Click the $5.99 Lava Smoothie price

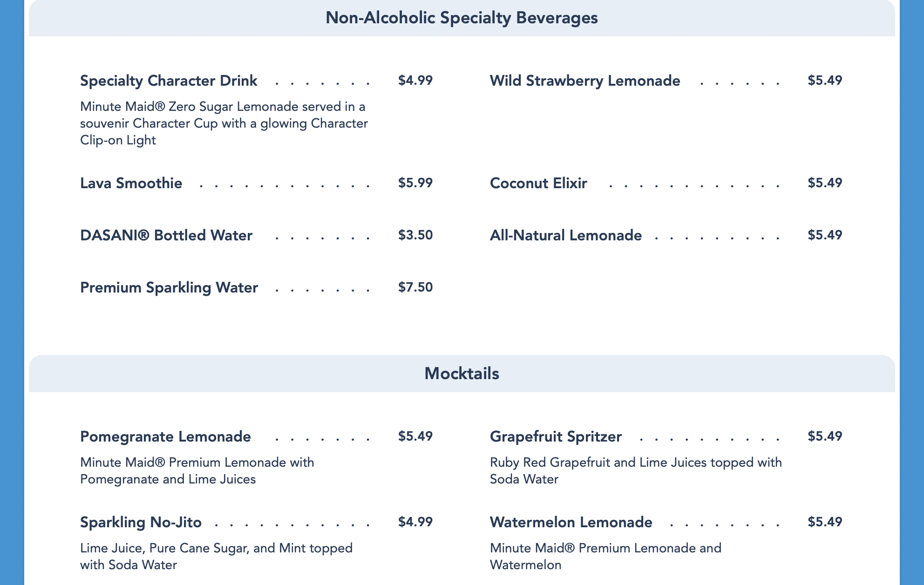click(415, 183)
